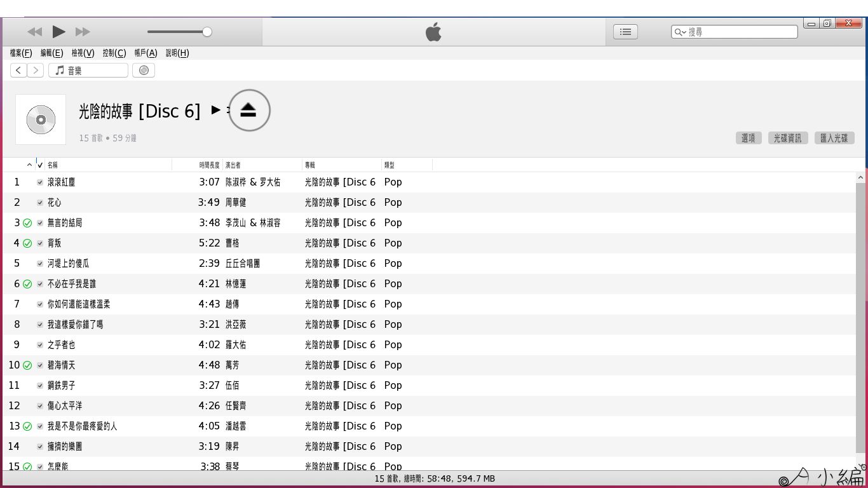Image resolution: width=868 pixels, height=488 pixels.
Task: Click the CD disc button beside the media picker
Action: [x=144, y=71]
